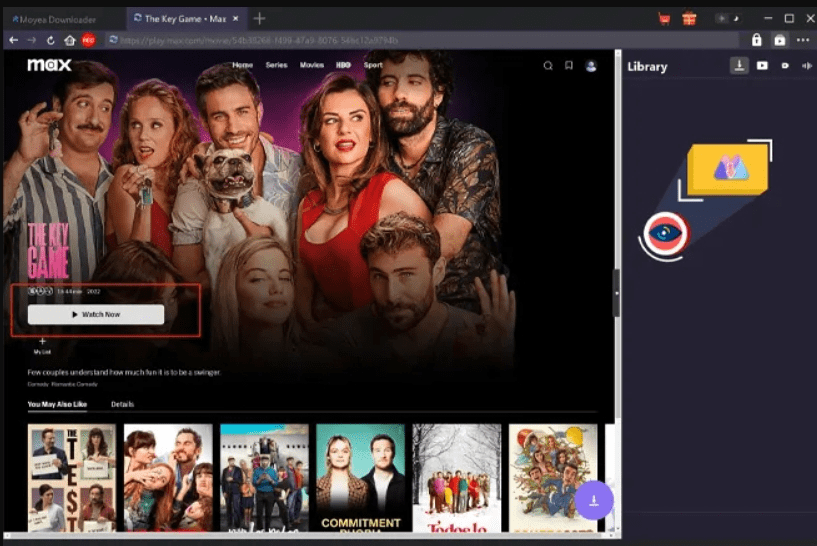Go forward with the browser forward arrow
The height and width of the screenshot is (546, 817).
click(32, 40)
